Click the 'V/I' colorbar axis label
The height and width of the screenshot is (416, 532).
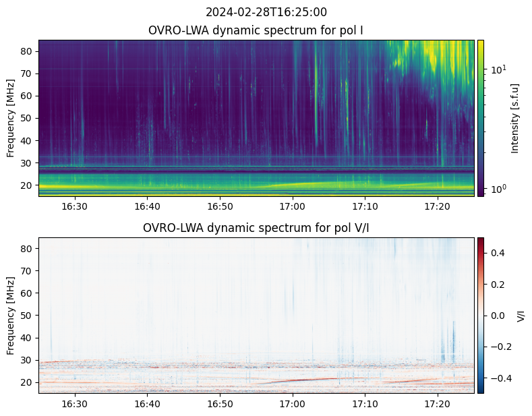pyautogui.click(x=520, y=315)
